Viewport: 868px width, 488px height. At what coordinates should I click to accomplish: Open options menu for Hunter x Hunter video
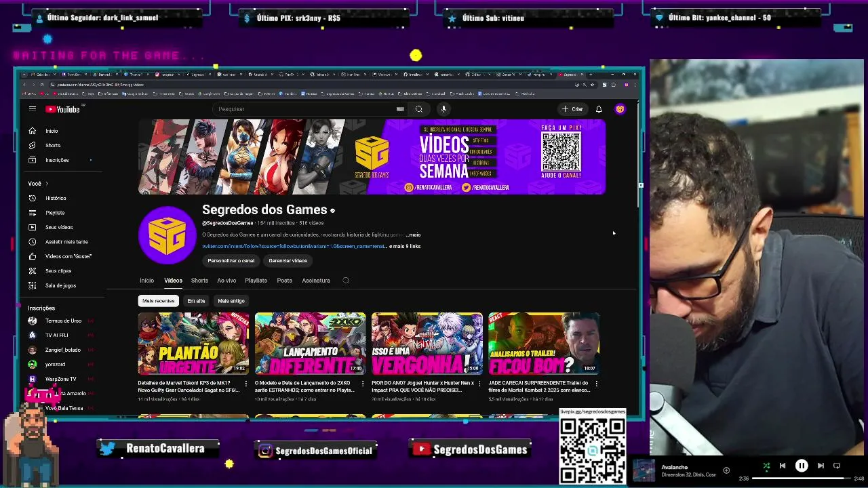tap(479, 384)
